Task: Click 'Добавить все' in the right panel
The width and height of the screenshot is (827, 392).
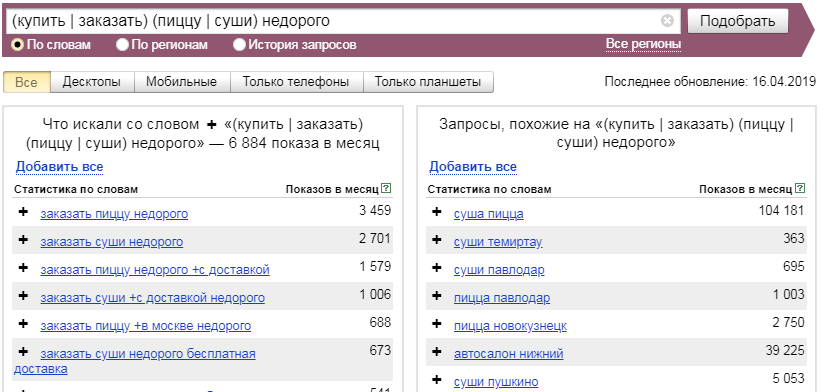Action: click(x=473, y=167)
